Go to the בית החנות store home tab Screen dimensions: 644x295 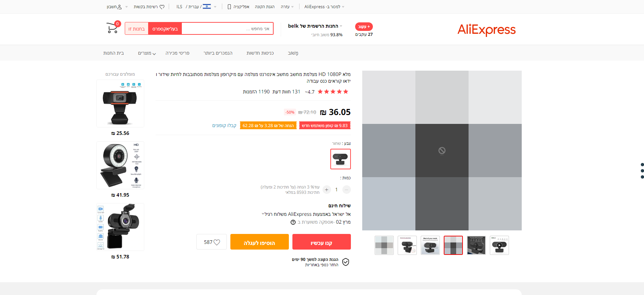(x=113, y=53)
